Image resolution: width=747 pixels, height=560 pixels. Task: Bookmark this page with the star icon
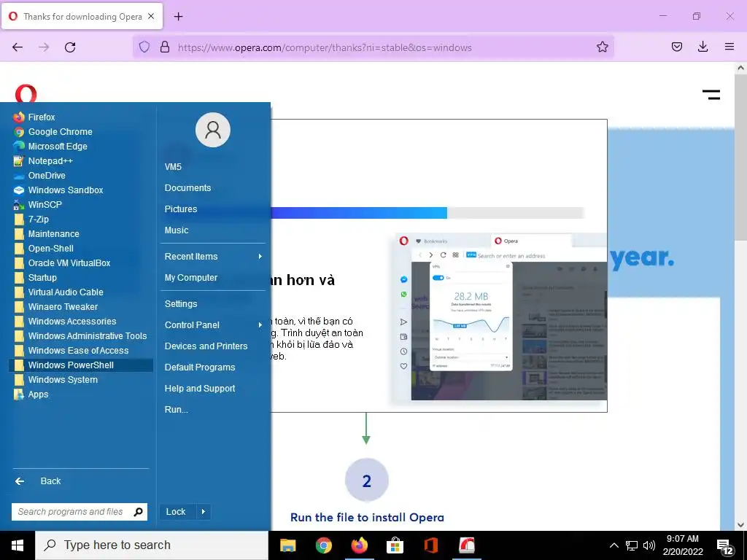click(x=602, y=47)
